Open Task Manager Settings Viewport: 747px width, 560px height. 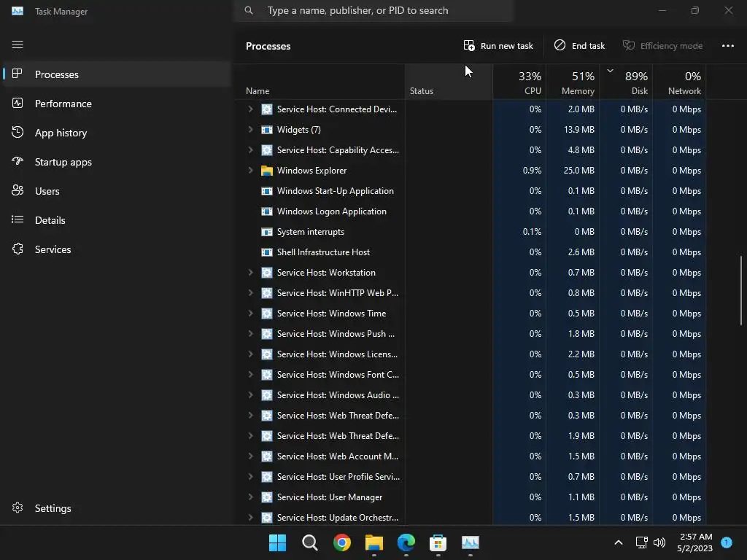point(116,508)
